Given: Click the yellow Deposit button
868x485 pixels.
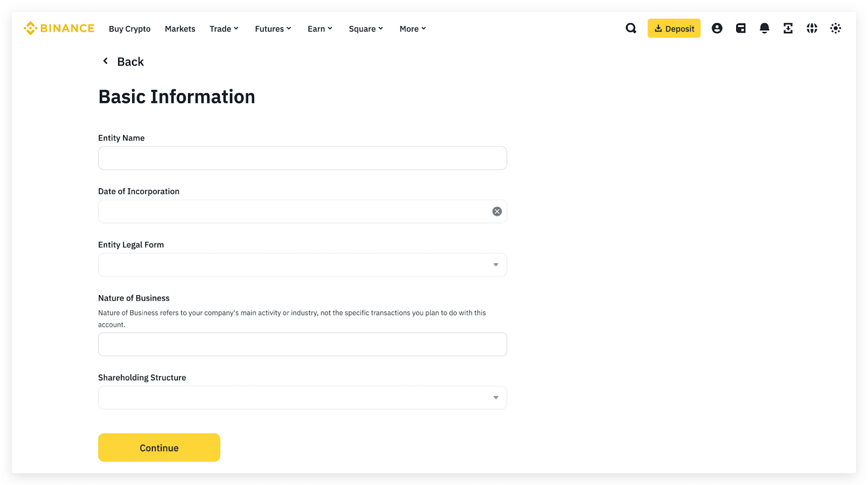Looking at the screenshot, I should click(674, 28).
